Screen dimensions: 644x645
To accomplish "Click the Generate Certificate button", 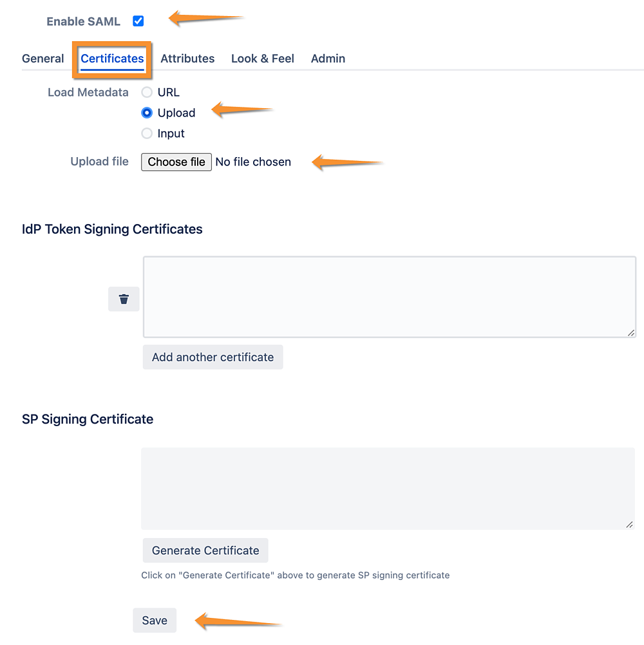I will tap(205, 550).
